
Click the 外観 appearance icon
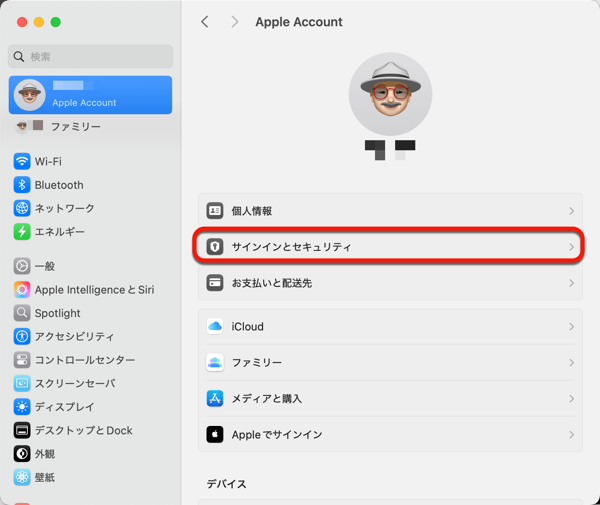click(22, 454)
